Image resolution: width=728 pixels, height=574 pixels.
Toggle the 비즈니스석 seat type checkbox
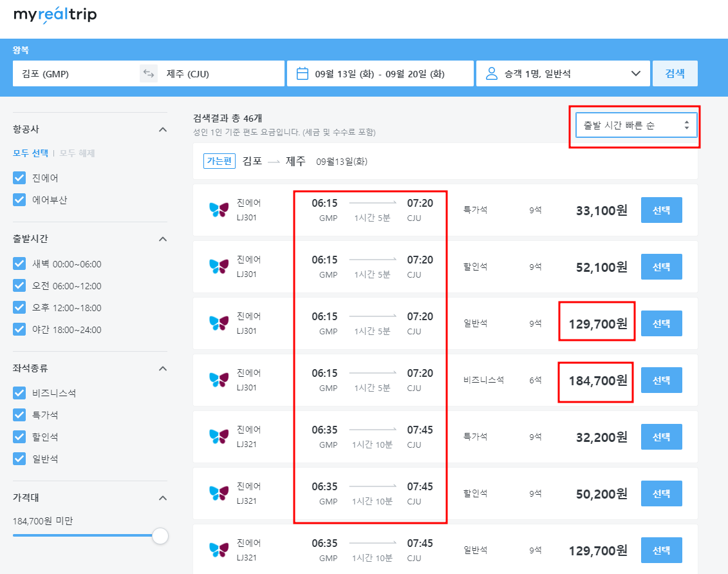(x=19, y=393)
